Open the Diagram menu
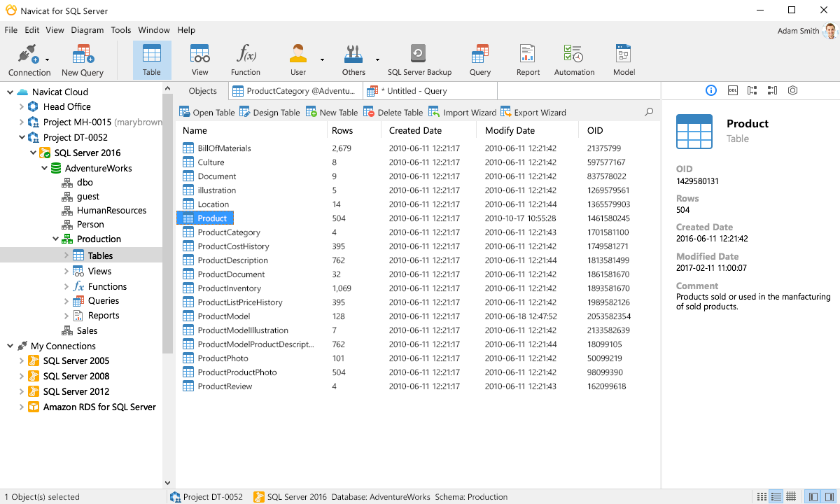 click(x=87, y=30)
